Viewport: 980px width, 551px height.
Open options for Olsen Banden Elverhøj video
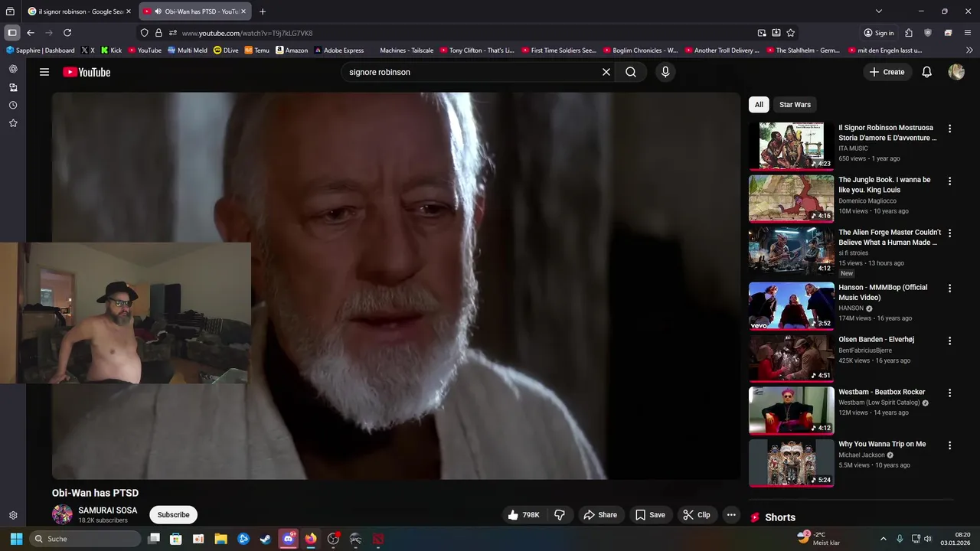[x=949, y=341]
